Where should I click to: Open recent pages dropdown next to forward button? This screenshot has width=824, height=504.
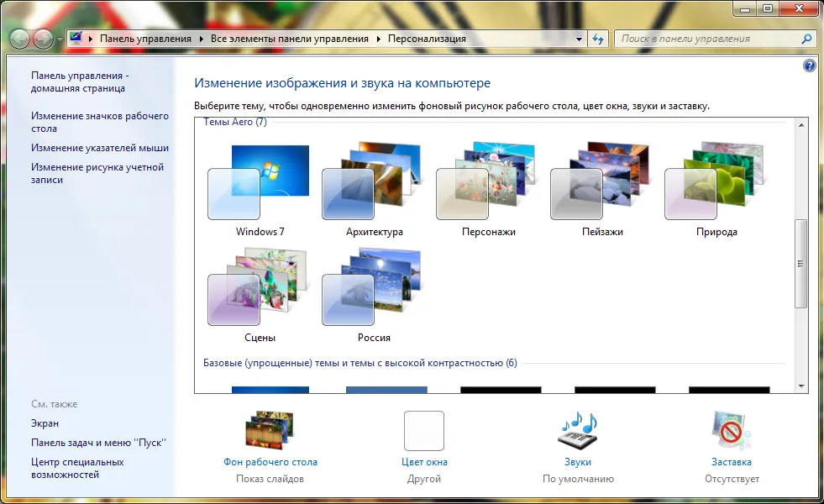click(60, 39)
